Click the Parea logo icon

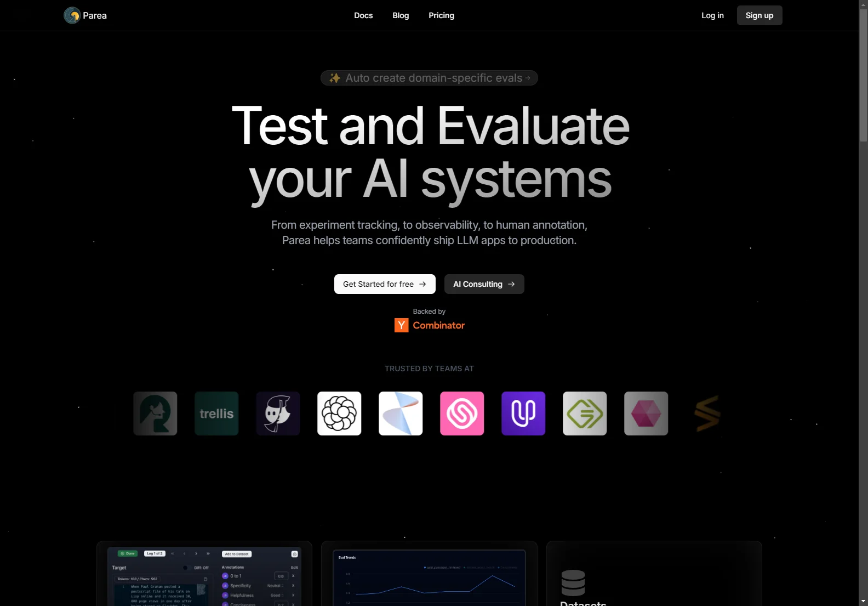point(72,15)
